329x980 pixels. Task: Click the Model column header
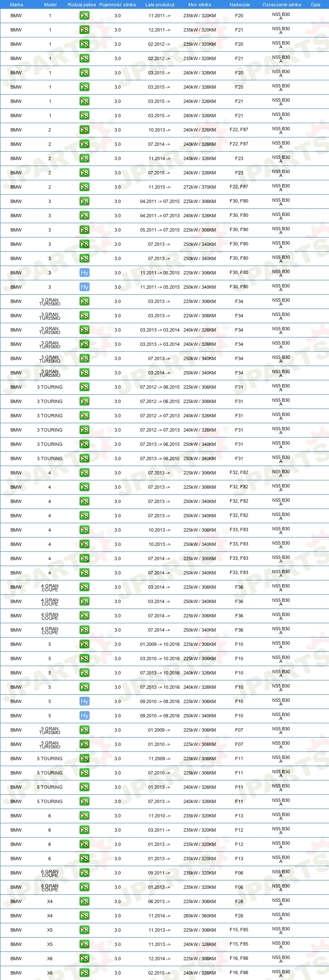(50, 5)
